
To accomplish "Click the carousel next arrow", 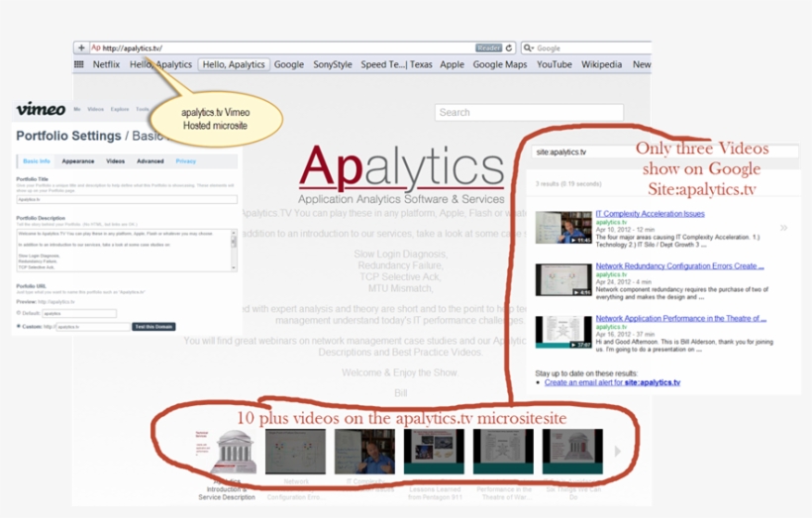I will (617, 452).
